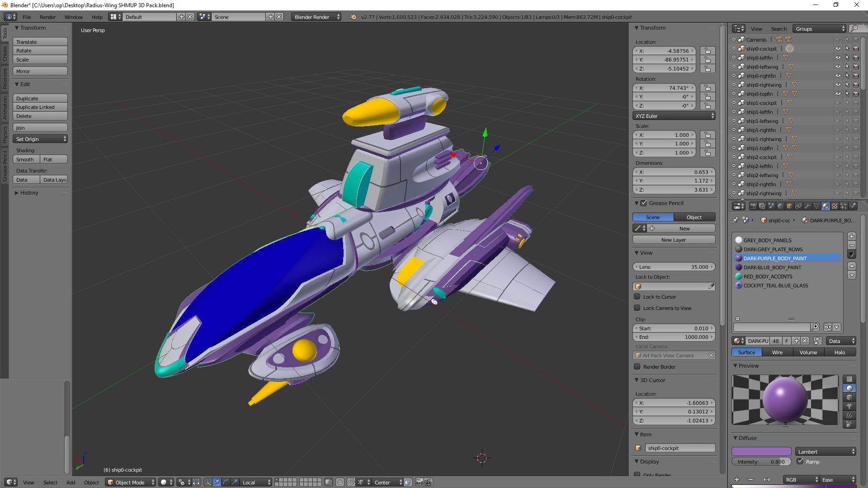The width and height of the screenshot is (868, 488).
Task: Enable the Lock to Cursor checkbox
Action: tap(637, 297)
